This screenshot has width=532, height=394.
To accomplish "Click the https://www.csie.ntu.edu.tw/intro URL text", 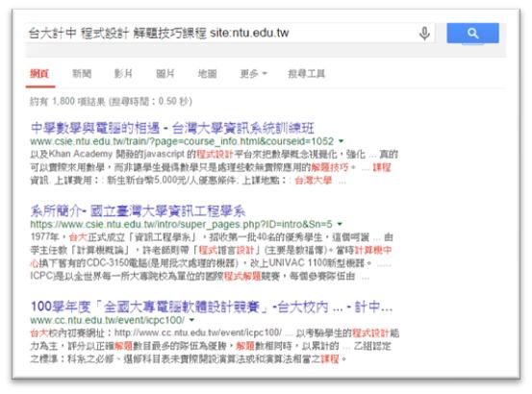I will click(182, 224).
